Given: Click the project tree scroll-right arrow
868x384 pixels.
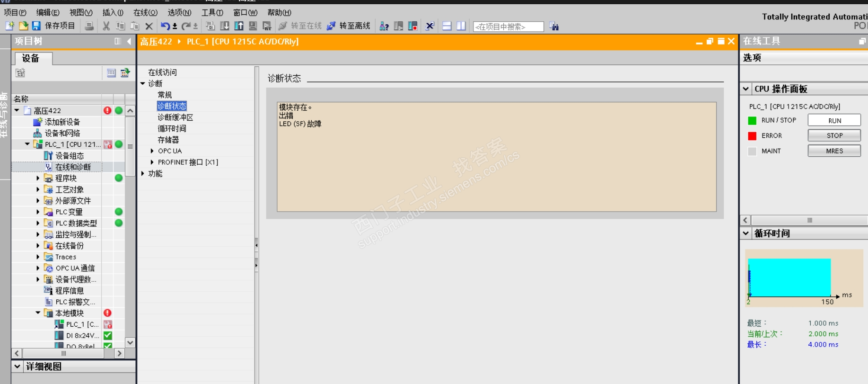Looking at the screenshot, I should pos(119,353).
